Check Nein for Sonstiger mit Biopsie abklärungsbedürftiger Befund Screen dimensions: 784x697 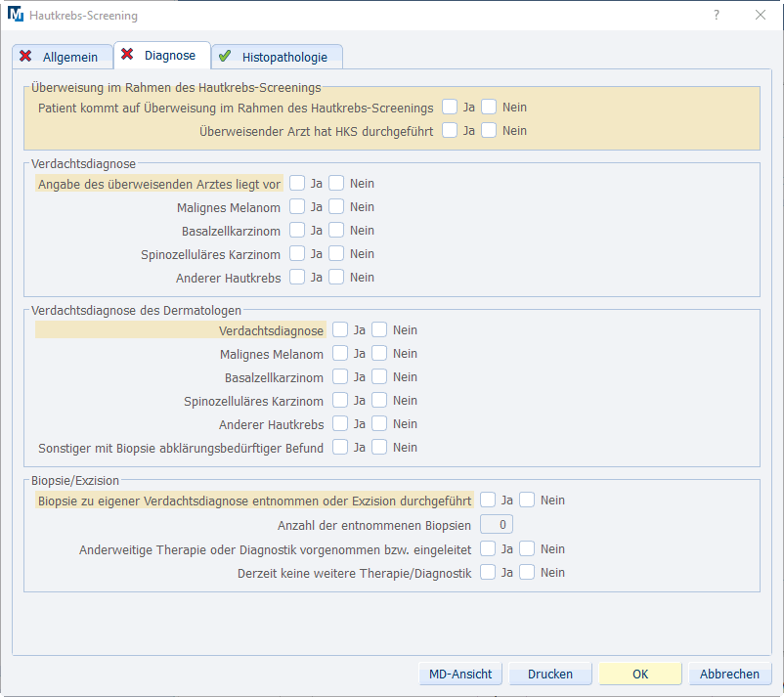click(379, 448)
